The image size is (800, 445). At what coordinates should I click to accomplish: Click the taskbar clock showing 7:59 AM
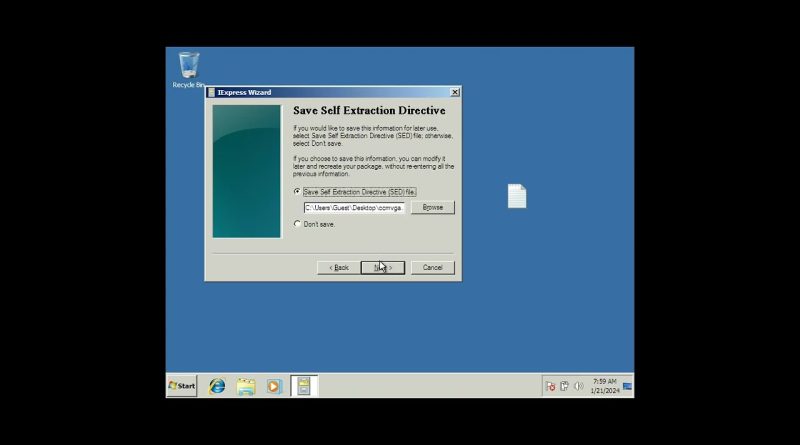pyautogui.click(x=605, y=386)
